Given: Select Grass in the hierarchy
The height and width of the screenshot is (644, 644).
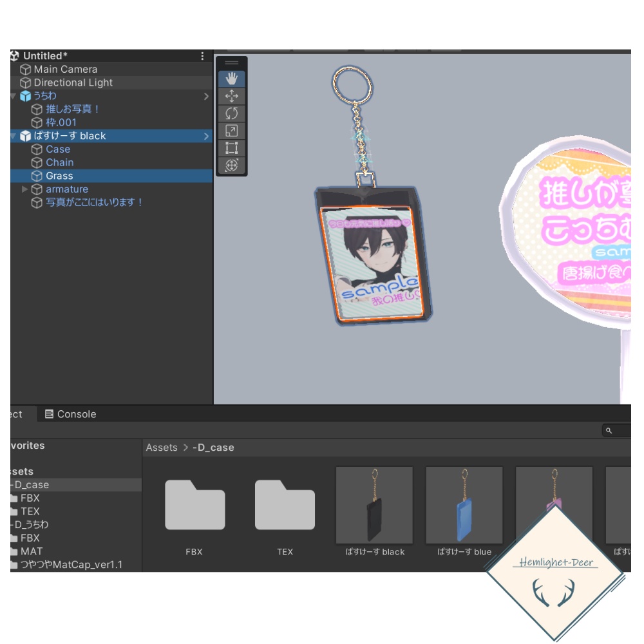Looking at the screenshot, I should pyautogui.click(x=111, y=176).
